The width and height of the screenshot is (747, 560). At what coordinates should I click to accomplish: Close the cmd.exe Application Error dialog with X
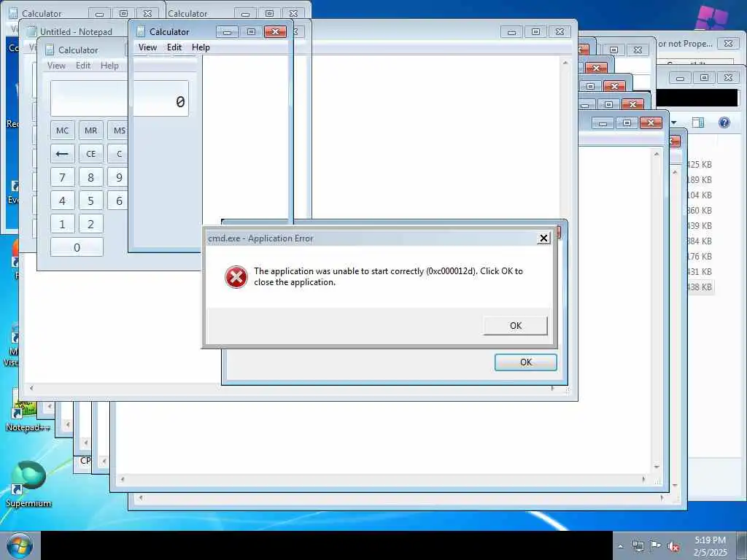(x=543, y=238)
